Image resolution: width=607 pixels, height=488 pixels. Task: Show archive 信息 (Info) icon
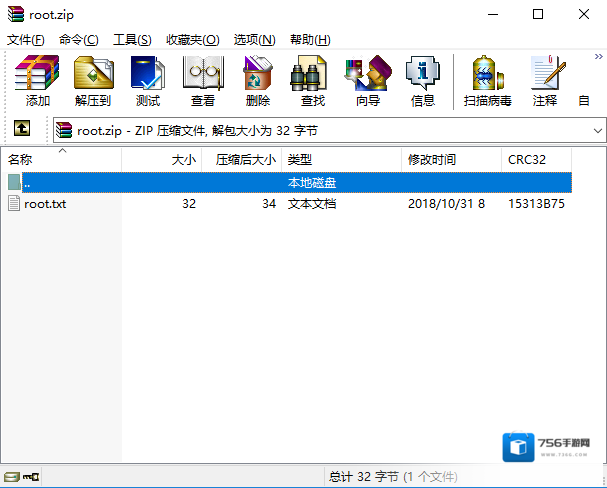click(423, 75)
